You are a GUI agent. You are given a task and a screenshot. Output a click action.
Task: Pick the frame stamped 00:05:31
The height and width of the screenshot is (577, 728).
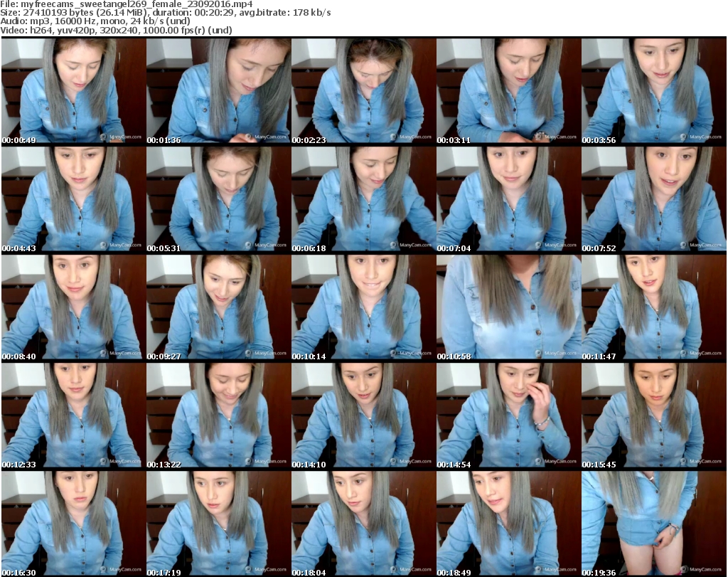click(219, 199)
